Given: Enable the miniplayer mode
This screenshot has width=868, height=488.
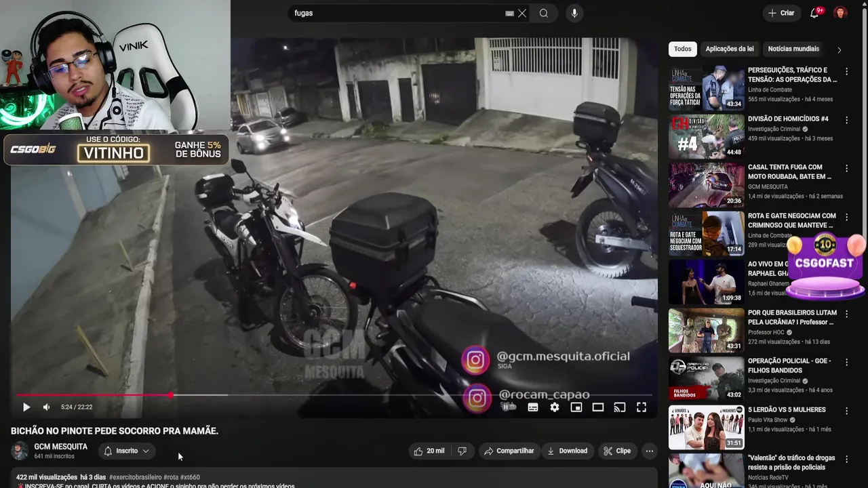Looking at the screenshot, I should (x=576, y=407).
